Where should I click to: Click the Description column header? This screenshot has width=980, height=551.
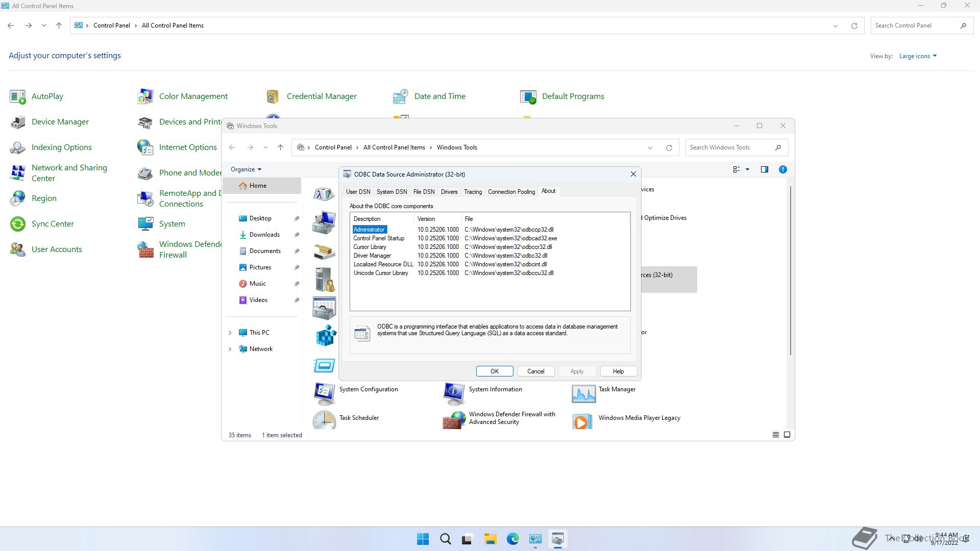[x=382, y=219]
